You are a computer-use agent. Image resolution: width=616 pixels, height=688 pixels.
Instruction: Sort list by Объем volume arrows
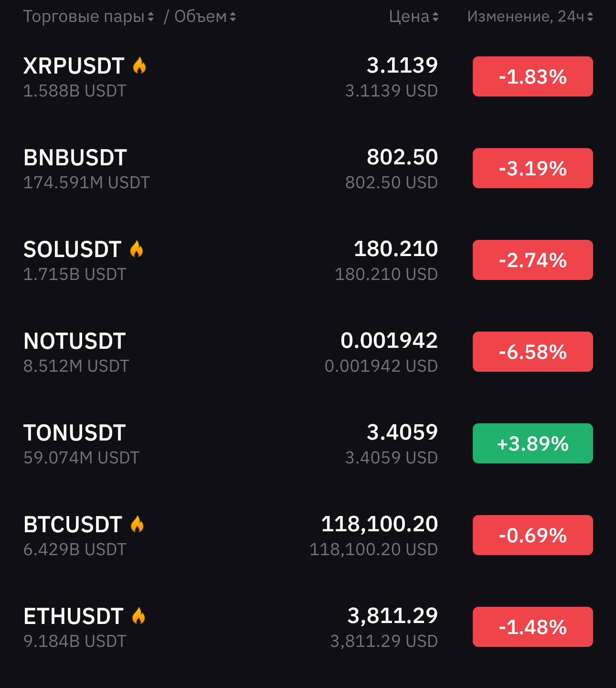click(x=233, y=17)
